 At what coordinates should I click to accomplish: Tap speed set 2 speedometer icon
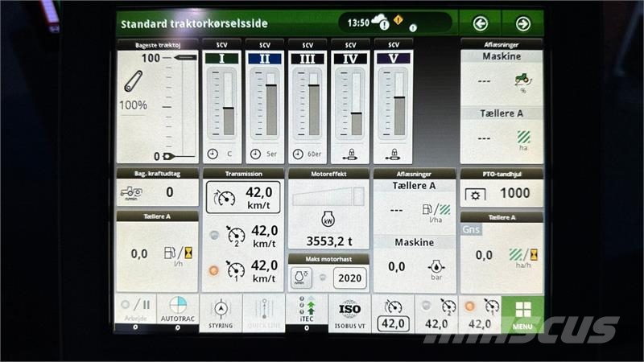pyautogui.click(x=236, y=236)
